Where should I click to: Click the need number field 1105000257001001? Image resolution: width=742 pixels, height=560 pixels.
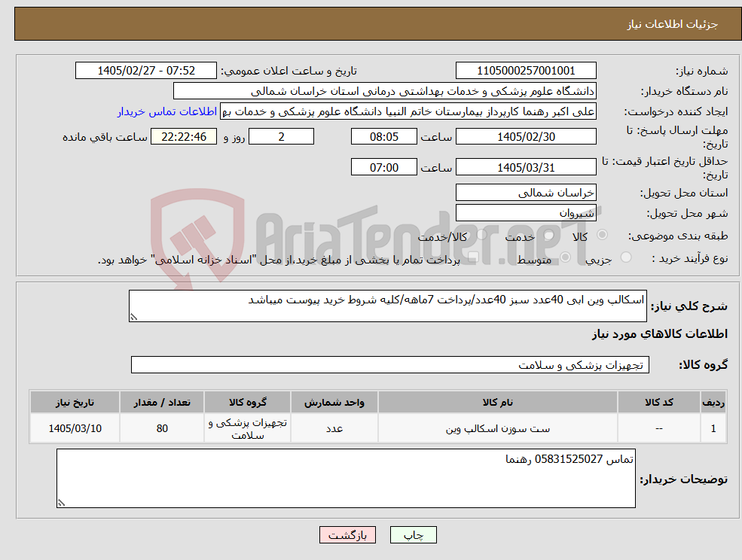pyautogui.click(x=526, y=71)
